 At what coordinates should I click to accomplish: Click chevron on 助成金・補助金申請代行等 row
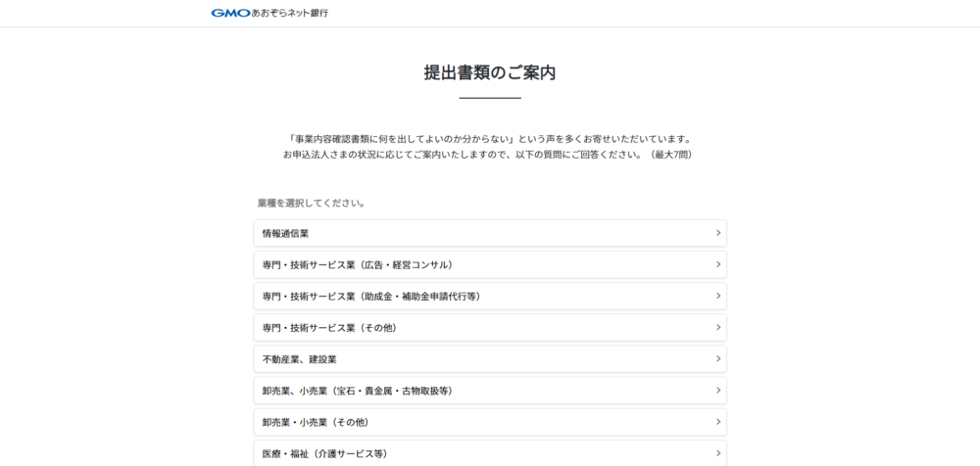click(x=718, y=296)
